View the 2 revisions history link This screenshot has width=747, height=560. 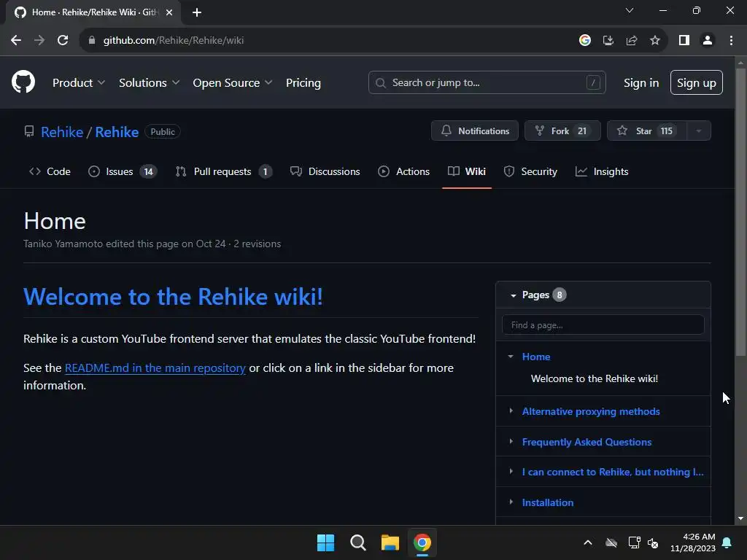coord(258,244)
